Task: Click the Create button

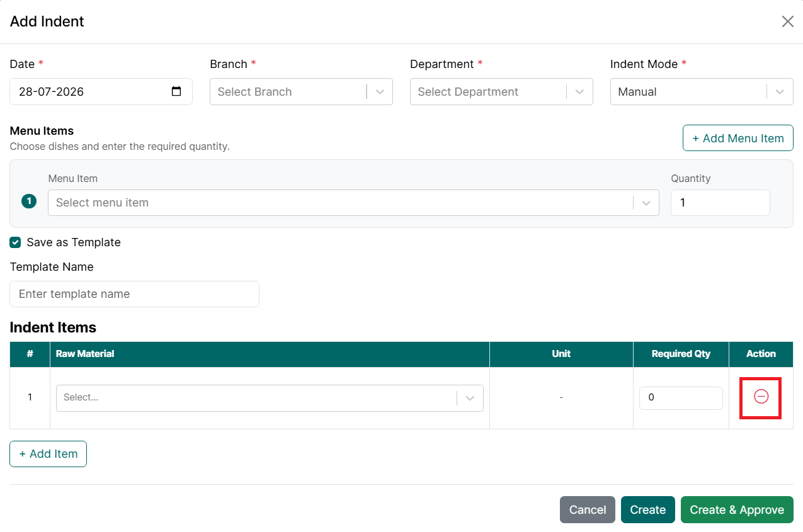Action: pos(648,510)
